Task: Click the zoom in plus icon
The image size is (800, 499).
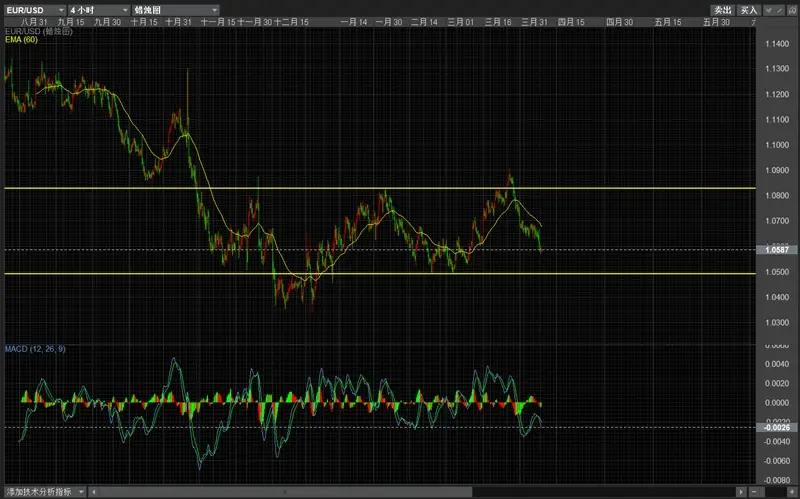Action: pos(791,492)
